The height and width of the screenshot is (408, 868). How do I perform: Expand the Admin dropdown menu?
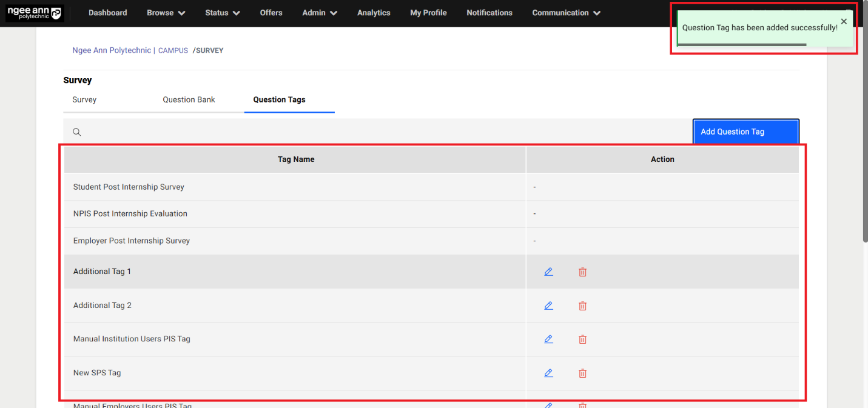tap(319, 13)
